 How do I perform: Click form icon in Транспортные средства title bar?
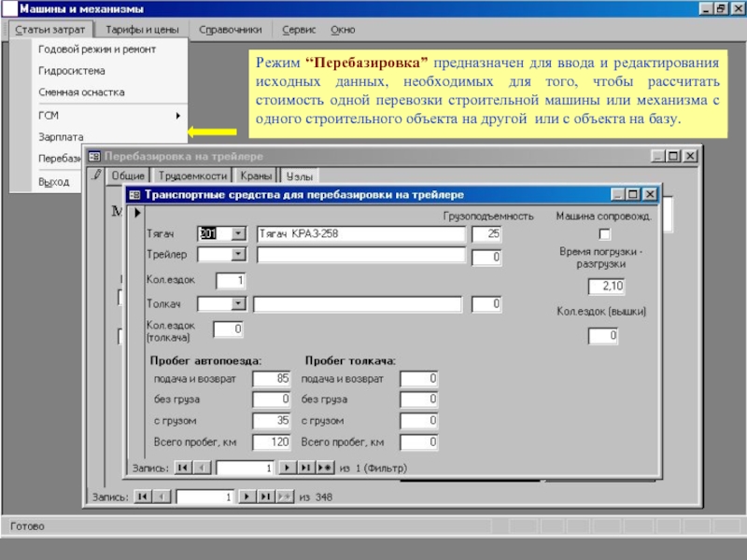(134, 195)
